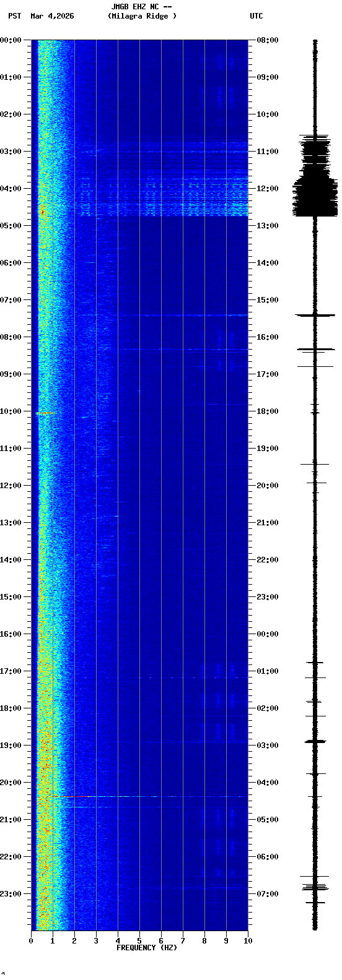Click the "(Milagra Ridge )" location label
The height and width of the screenshot is (980, 342).
coord(142,16)
